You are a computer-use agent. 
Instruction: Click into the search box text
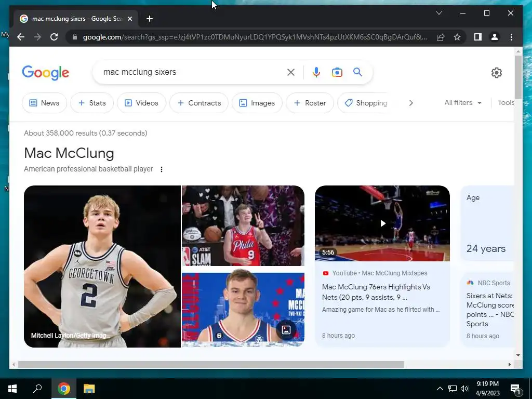[139, 72]
